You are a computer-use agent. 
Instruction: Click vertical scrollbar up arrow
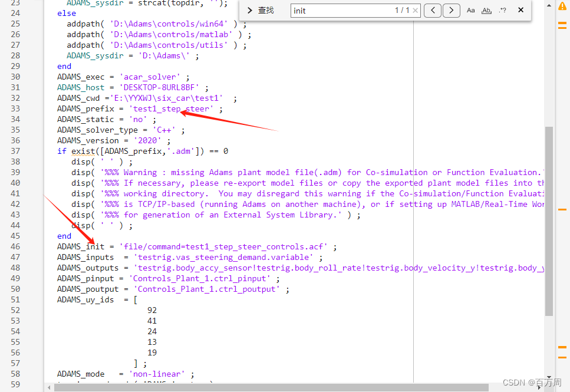549,5
